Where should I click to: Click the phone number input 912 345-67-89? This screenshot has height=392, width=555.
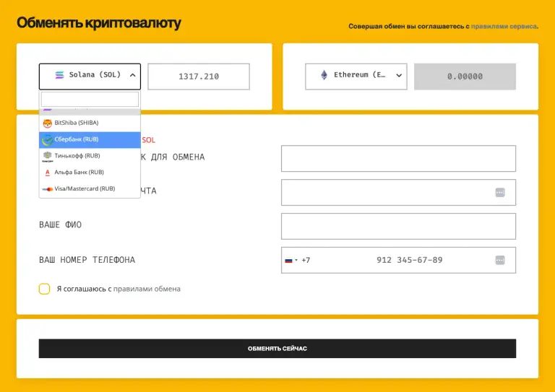click(409, 260)
